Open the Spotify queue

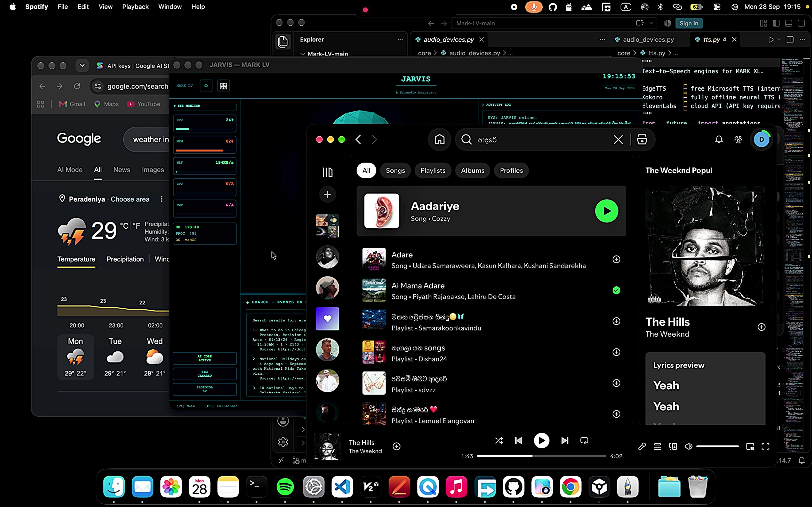tap(657, 446)
